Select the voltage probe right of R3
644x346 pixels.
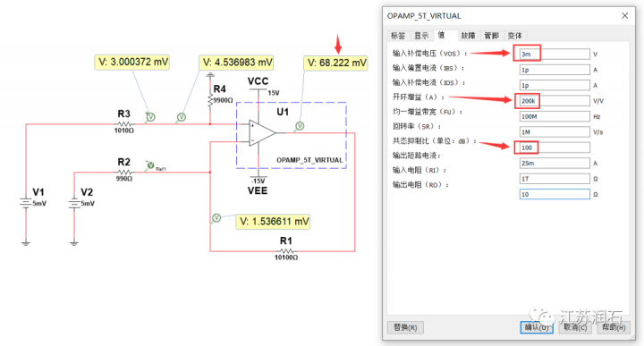point(151,117)
